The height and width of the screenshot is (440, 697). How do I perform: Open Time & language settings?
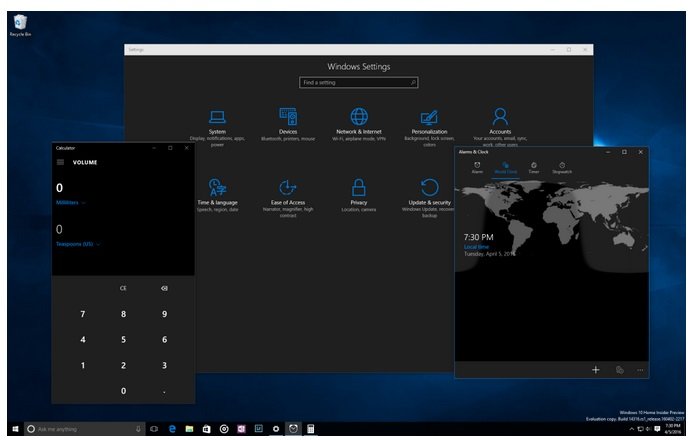click(x=217, y=195)
